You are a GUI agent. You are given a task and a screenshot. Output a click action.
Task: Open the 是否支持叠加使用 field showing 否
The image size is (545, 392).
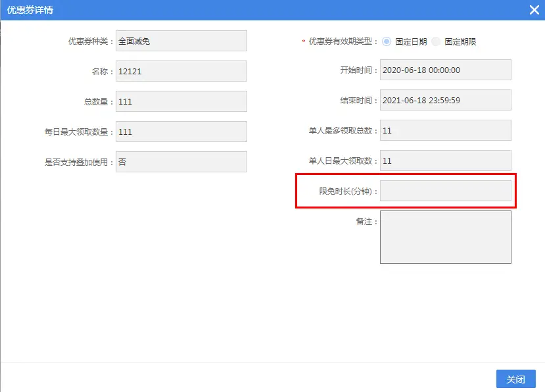[x=181, y=162]
